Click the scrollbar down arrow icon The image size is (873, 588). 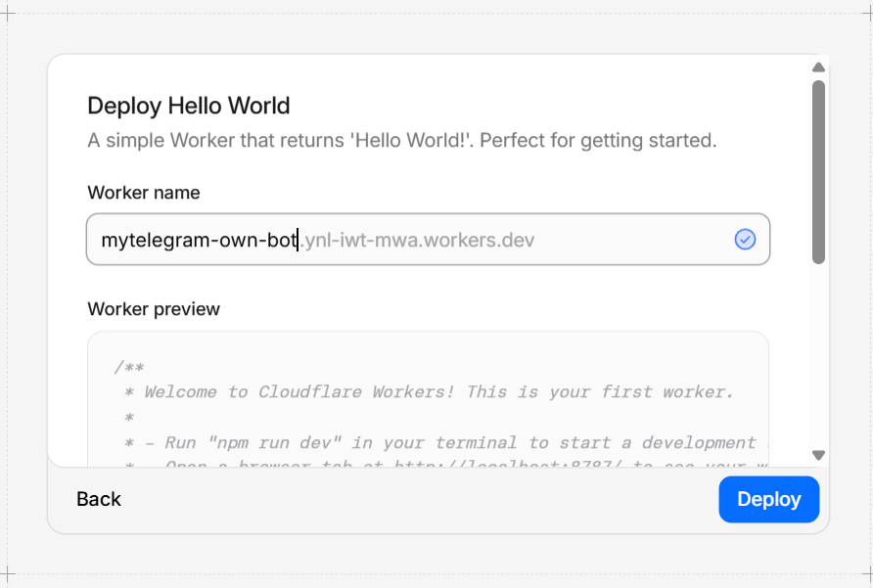point(819,454)
